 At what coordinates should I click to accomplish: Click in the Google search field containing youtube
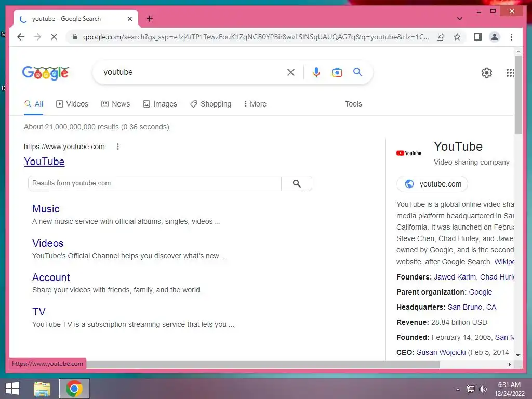click(x=193, y=72)
